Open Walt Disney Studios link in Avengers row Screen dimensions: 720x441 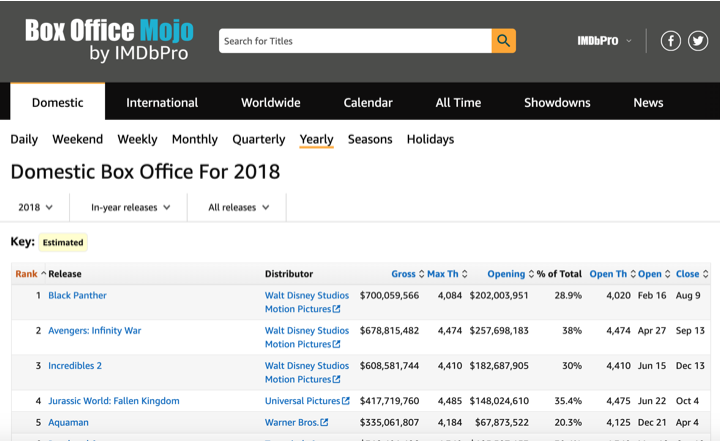point(307,337)
